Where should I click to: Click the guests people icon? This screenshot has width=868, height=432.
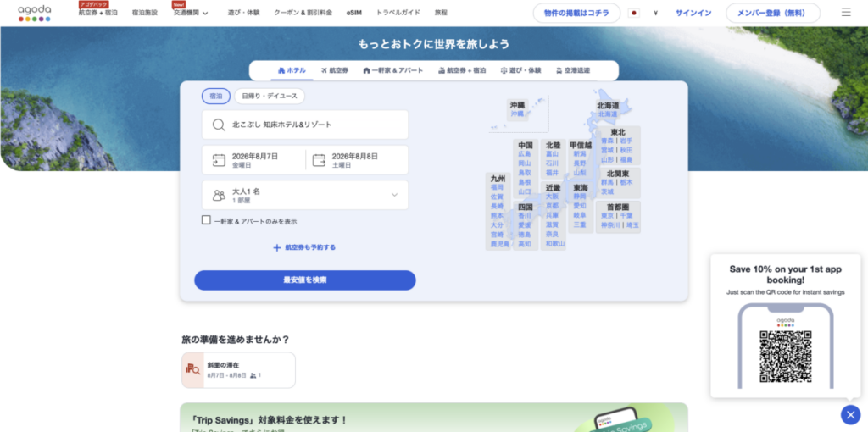click(219, 196)
